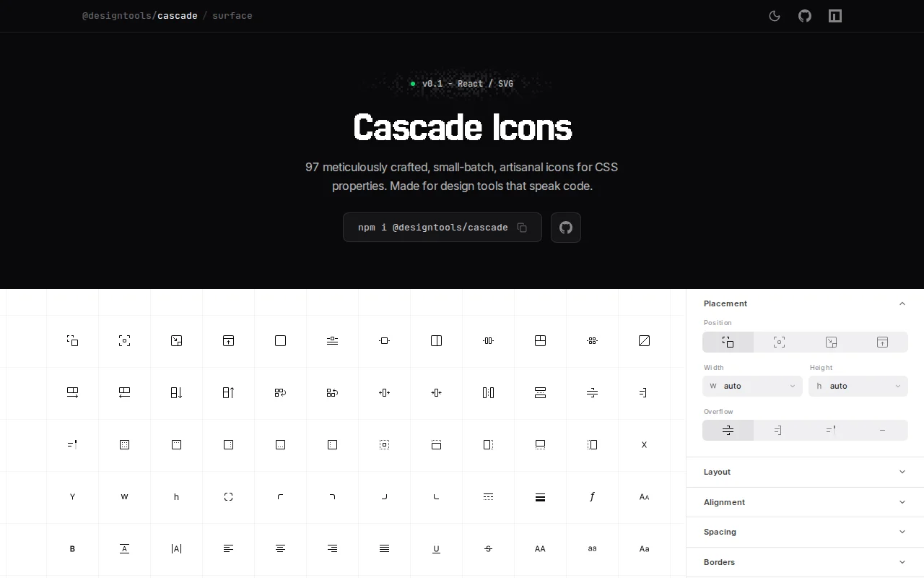Select the third Overflow option with bar
Viewport: 924px width, 578px height.
click(831, 430)
